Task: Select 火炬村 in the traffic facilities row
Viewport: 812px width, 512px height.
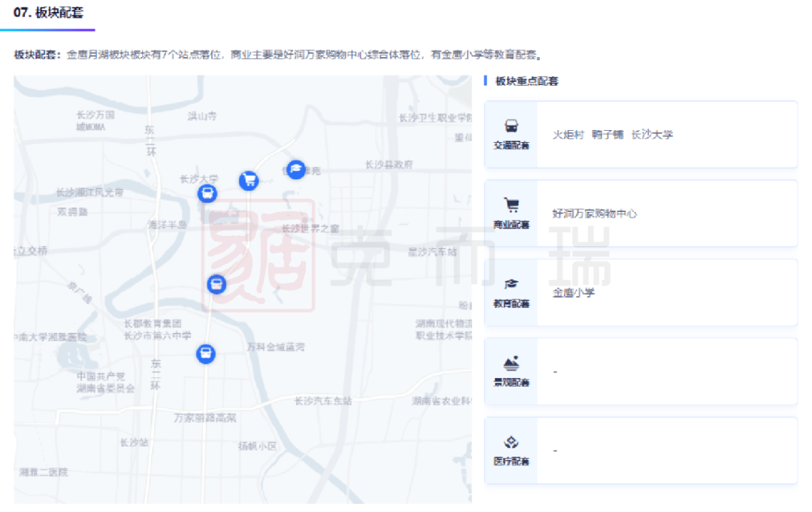Action: tap(568, 135)
